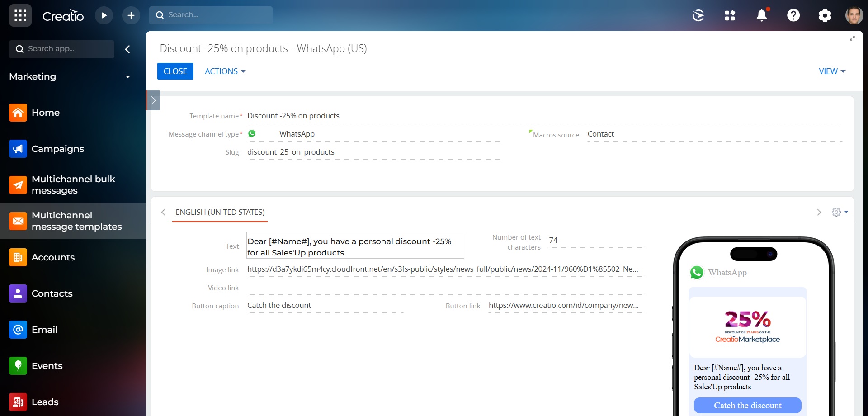Click the empty Video link field
868x416 pixels.
tap(446, 288)
